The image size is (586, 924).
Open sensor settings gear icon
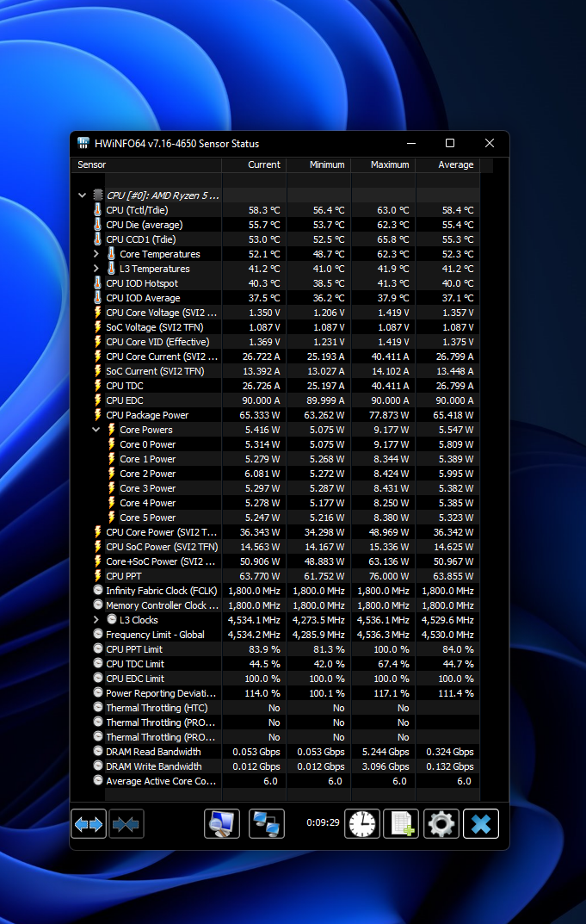click(x=441, y=823)
